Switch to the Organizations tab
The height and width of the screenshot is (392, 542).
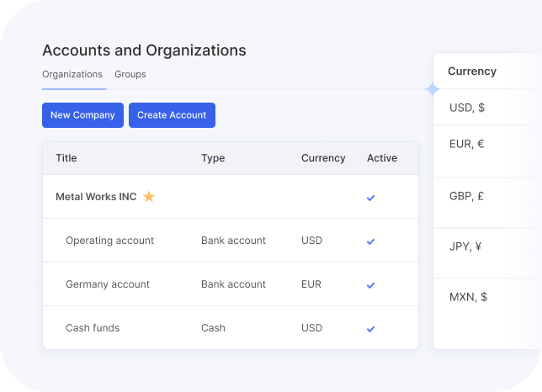pos(72,74)
